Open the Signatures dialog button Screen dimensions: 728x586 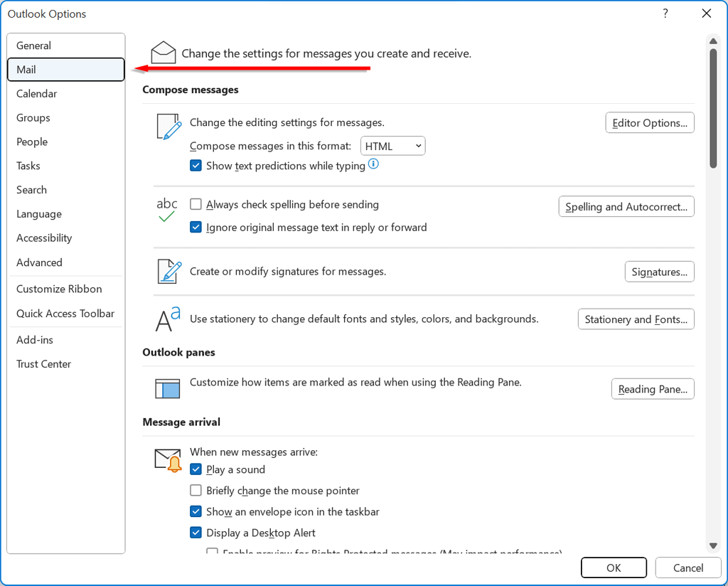[x=659, y=272]
